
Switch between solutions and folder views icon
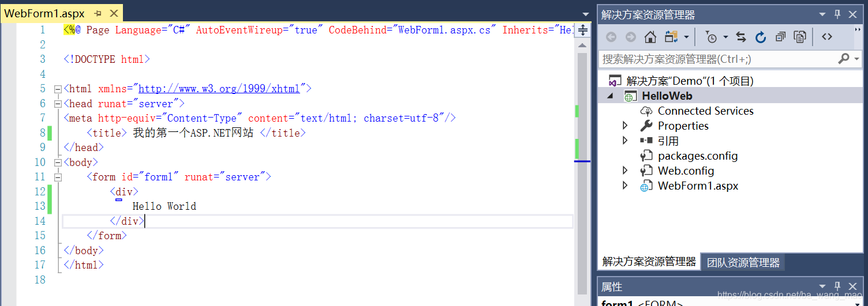coord(671,37)
